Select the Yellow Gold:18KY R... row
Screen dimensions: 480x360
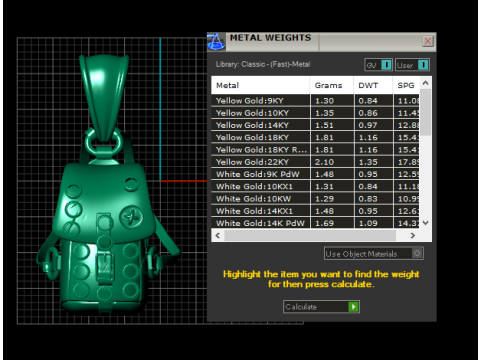tap(315, 150)
